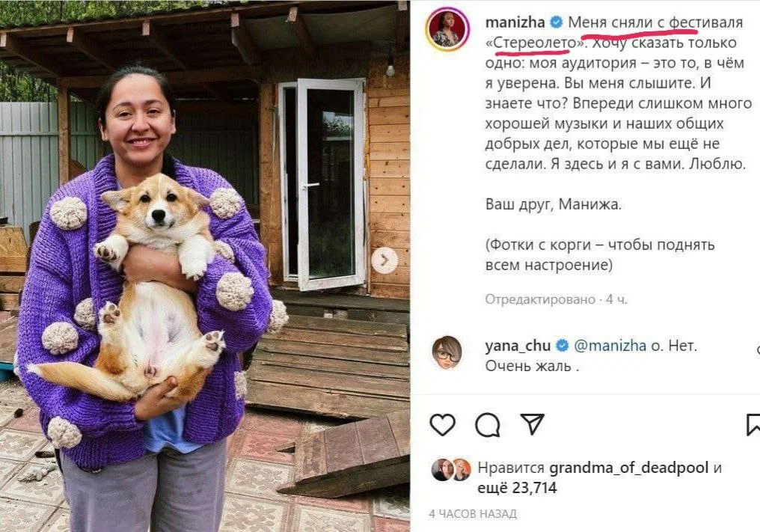The width and height of the screenshot is (760, 532).
Task: Open manizha's profile picture avatar
Action: (447, 29)
